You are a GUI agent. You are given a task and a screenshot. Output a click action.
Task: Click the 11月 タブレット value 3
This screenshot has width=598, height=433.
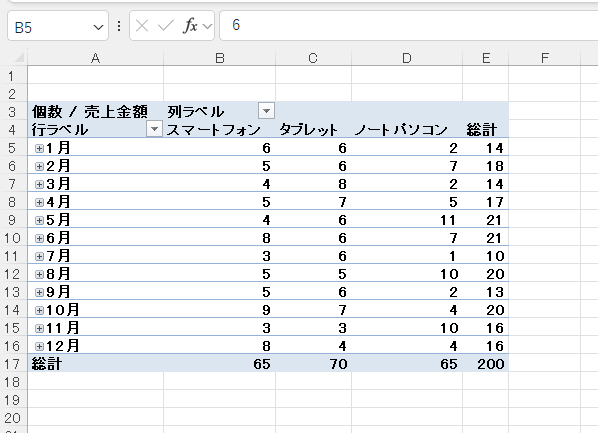[x=313, y=328]
